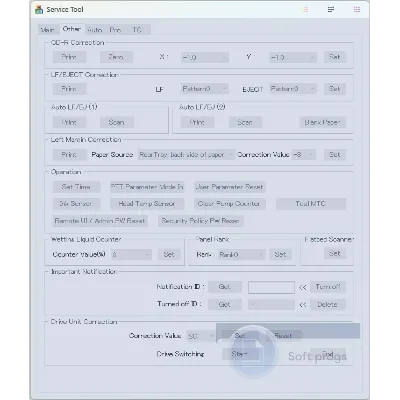This screenshot has width=400, height=400.
Task: Open Drive Unit Correction Value dropdown
Action: [200, 336]
